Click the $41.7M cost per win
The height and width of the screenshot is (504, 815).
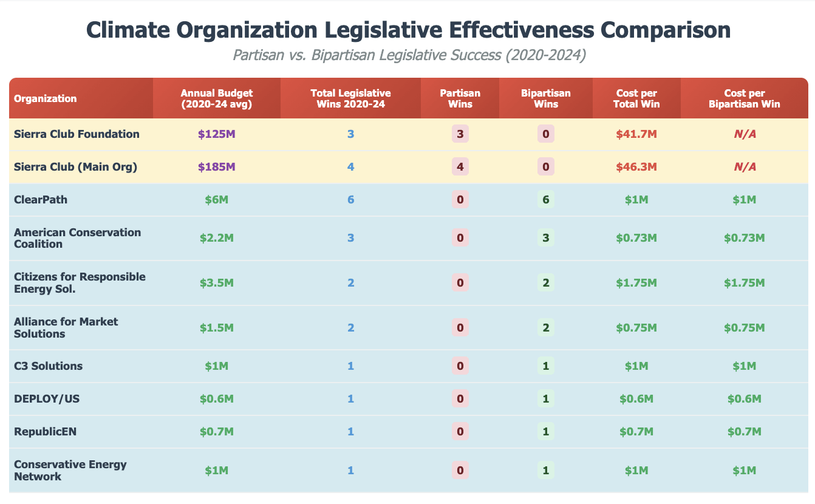636,134
